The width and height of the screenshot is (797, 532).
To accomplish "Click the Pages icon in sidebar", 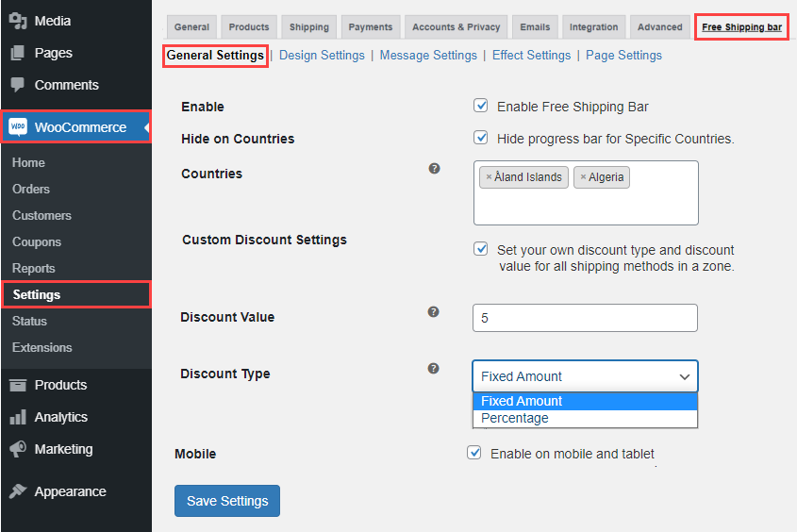I will pyautogui.click(x=18, y=53).
